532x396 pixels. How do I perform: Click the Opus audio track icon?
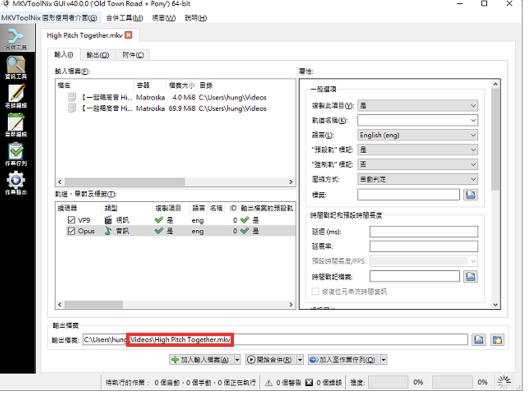tap(108, 231)
